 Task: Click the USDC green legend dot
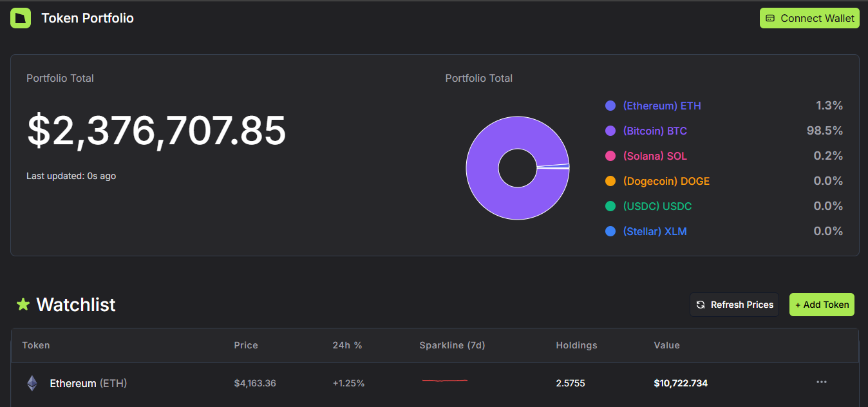pyautogui.click(x=610, y=206)
